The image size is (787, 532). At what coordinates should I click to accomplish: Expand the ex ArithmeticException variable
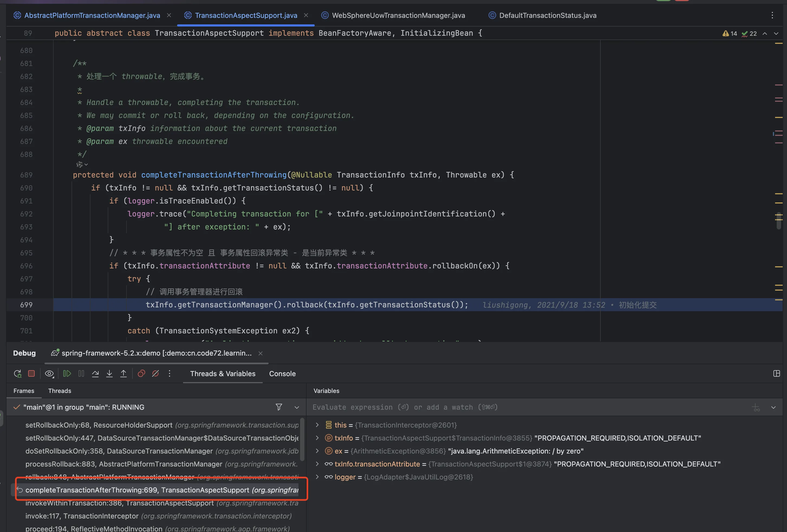[317, 451]
